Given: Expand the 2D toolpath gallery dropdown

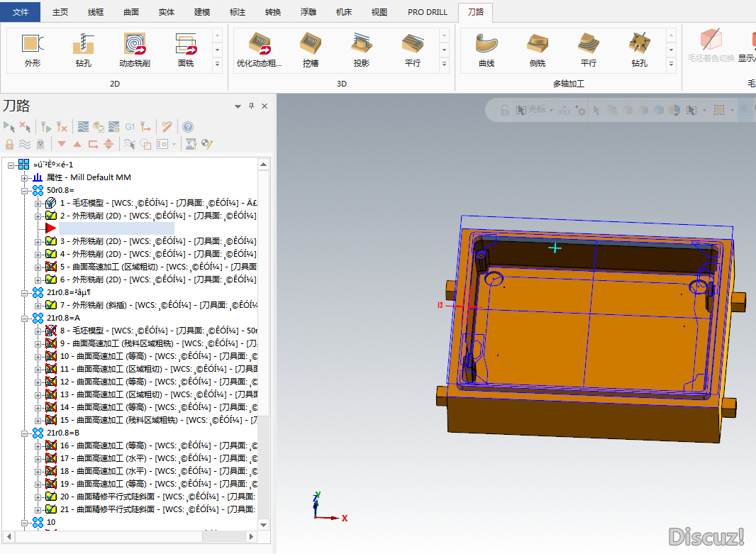Looking at the screenshot, I should tap(217, 64).
